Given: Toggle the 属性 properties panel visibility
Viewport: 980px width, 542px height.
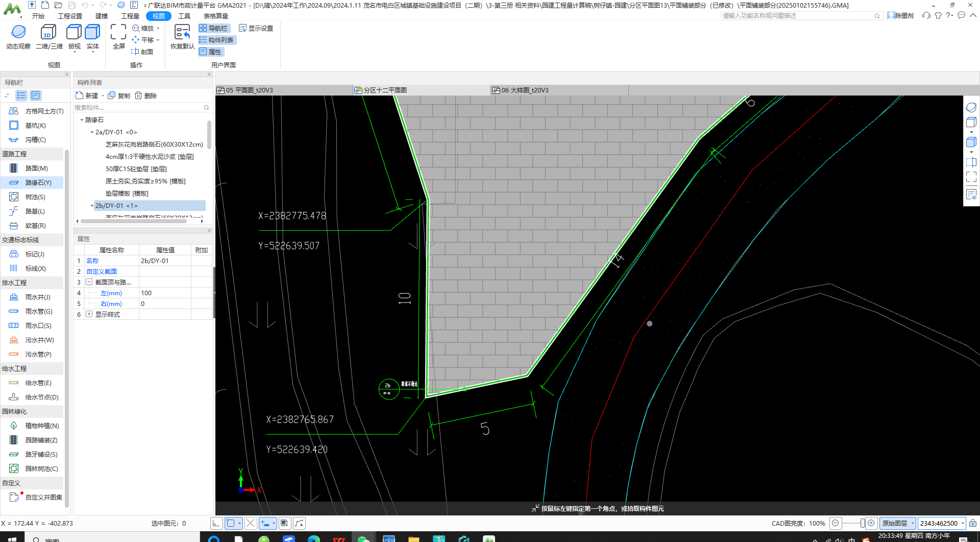Looking at the screenshot, I should [211, 52].
